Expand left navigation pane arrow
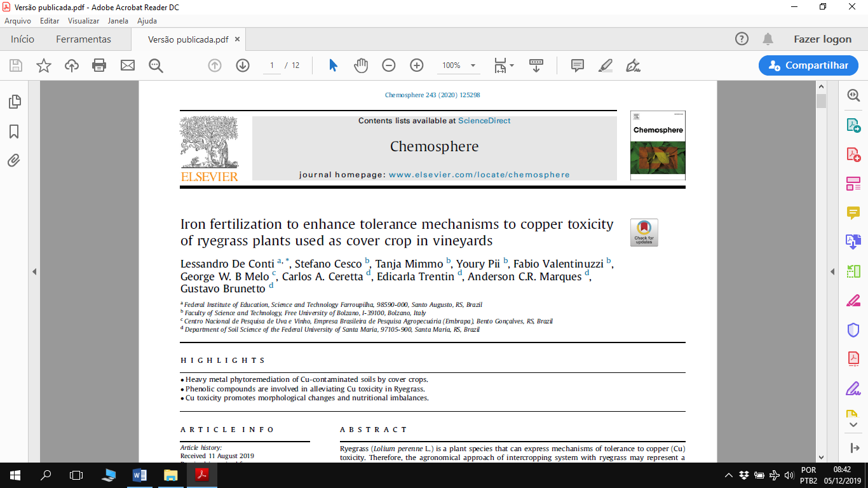 point(34,272)
